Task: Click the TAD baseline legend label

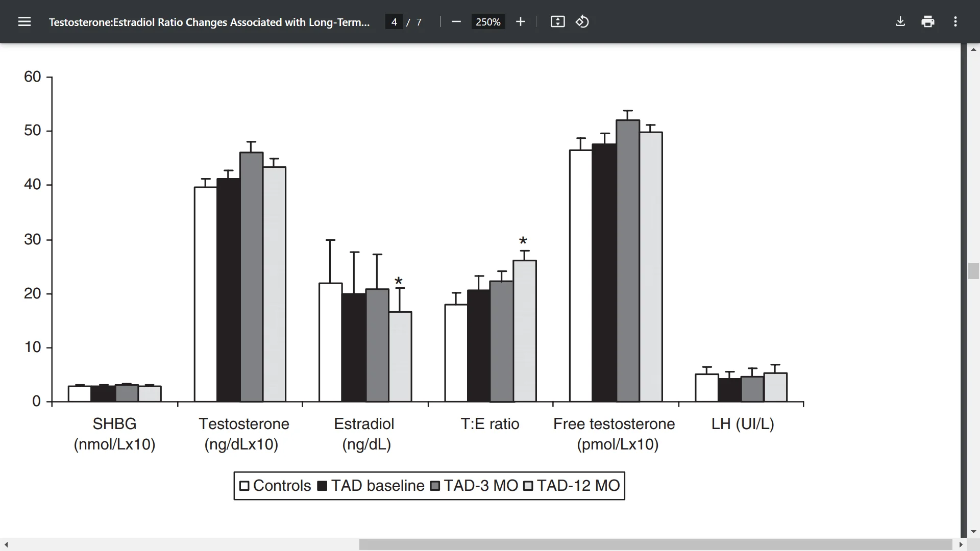Action: pyautogui.click(x=378, y=485)
